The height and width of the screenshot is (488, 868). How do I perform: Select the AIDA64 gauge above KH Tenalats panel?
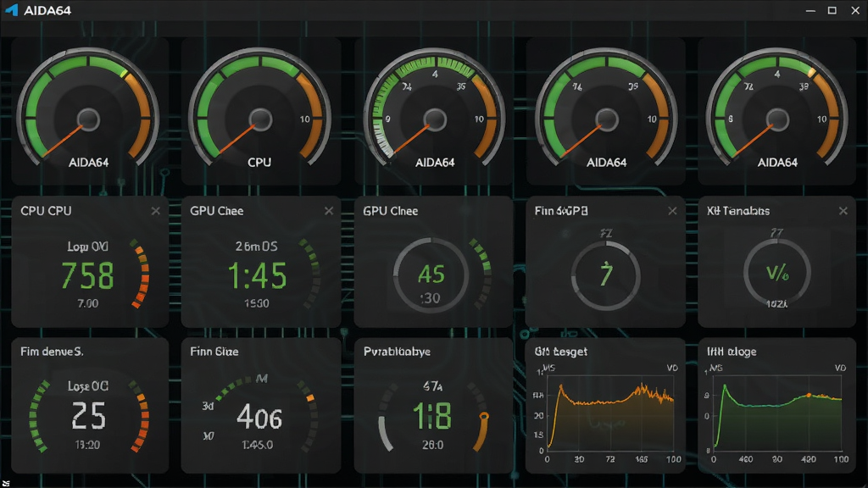[777, 109]
